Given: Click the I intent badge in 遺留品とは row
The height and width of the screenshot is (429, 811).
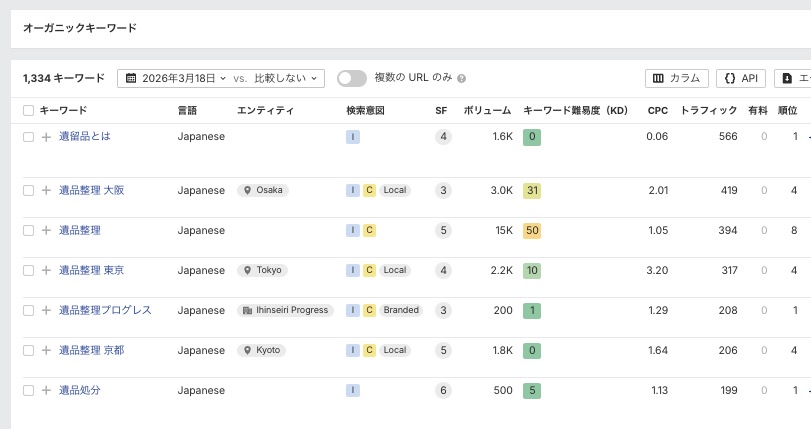Looking at the screenshot, I should [353, 137].
